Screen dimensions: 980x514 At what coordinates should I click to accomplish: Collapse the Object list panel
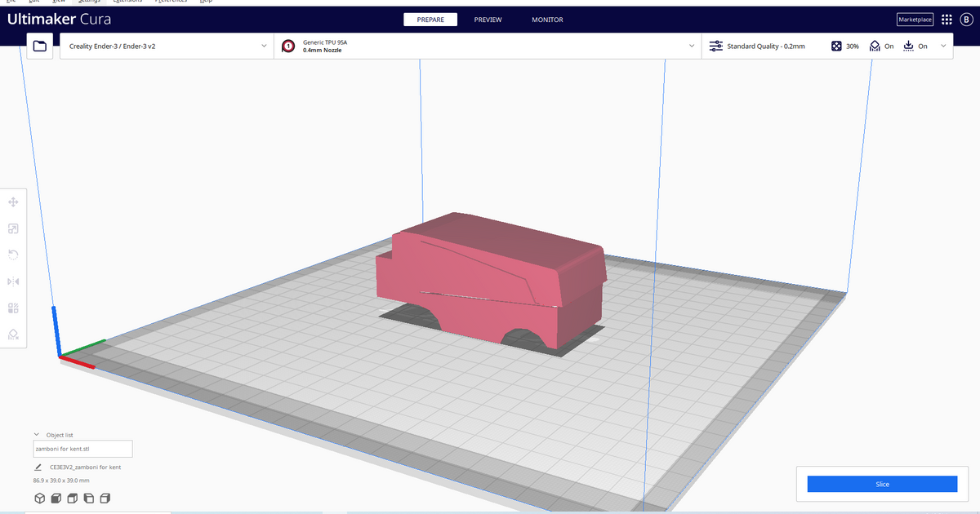pos(36,434)
